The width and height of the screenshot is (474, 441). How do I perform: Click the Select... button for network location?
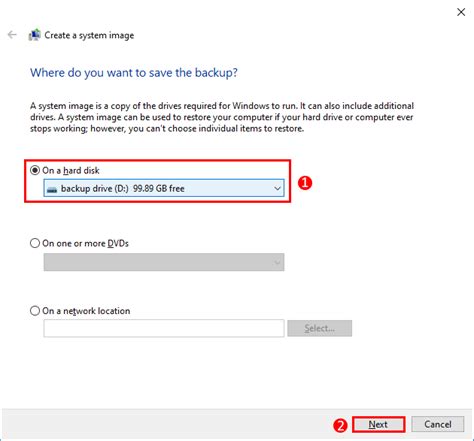[319, 328]
